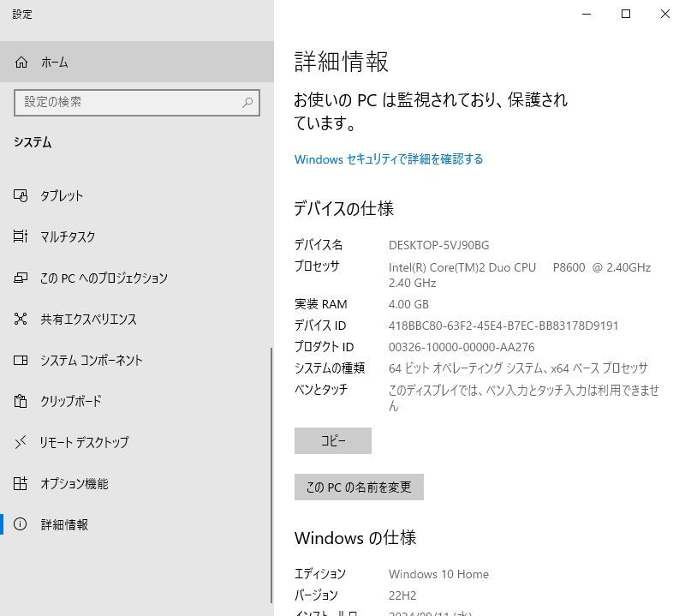Click the sidebar vertical scrollbar
The height and width of the screenshot is (616, 685).
coord(271,475)
